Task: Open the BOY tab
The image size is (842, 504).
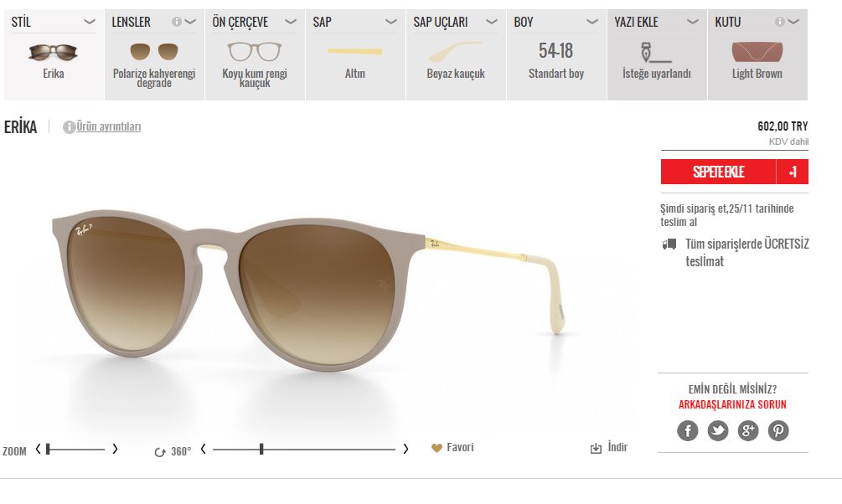Action: tap(556, 54)
